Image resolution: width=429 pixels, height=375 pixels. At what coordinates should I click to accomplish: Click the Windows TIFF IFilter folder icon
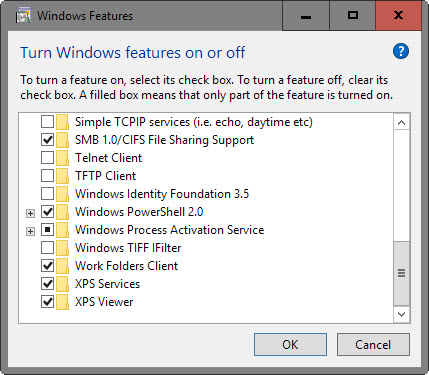62,248
